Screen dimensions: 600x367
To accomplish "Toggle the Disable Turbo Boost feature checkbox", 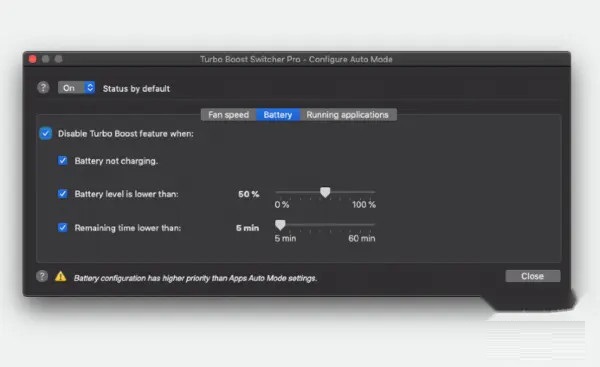I will click(46, 133).
